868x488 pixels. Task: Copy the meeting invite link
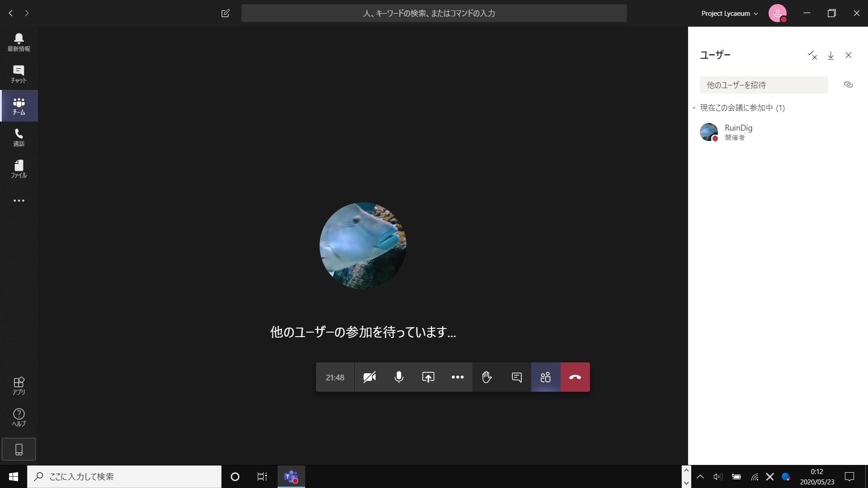click(x=848, y=84)
